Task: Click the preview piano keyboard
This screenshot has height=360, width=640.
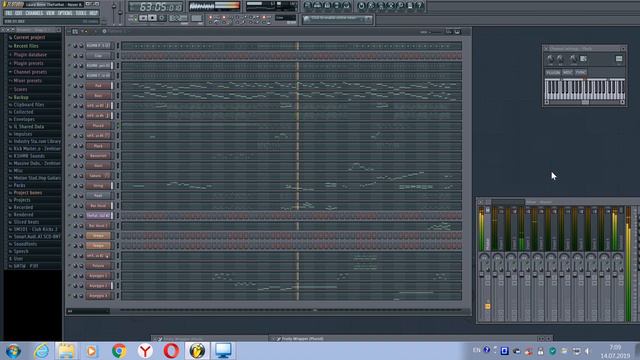Action: click(584, 89)
